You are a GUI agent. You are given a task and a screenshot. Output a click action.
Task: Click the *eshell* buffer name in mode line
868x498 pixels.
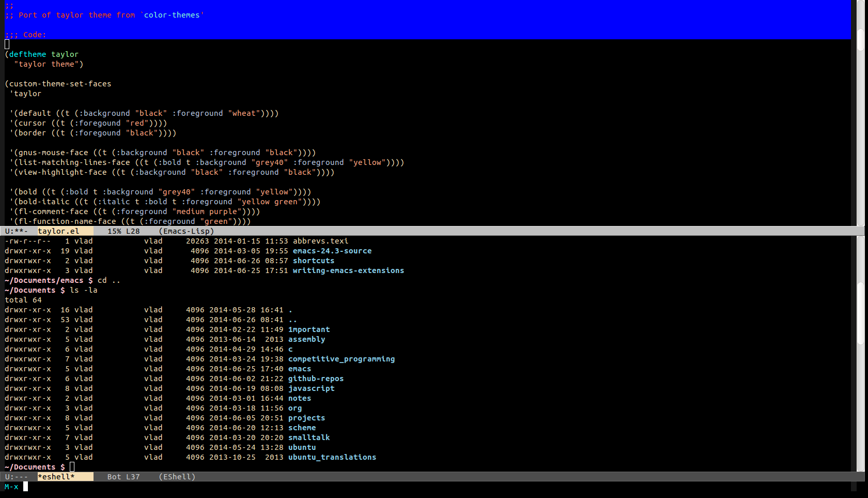coord(56,477)
